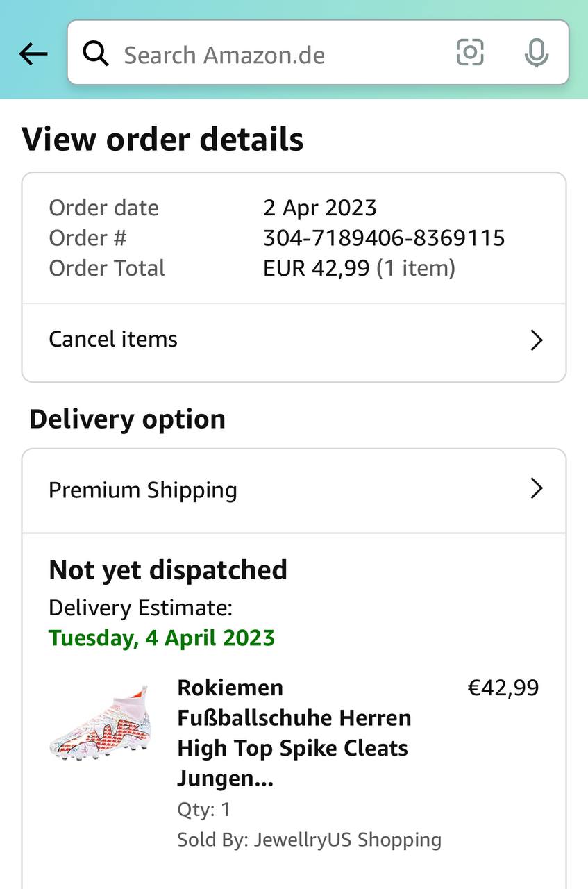Tap the back arrow icon
Screen dimensions: 588x889
click(x=33, y=53)
